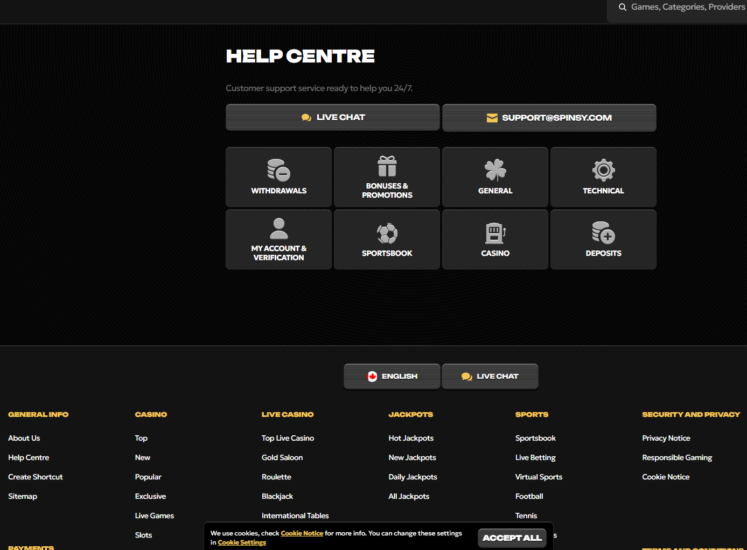Open the Top Live Casino link

288,438
